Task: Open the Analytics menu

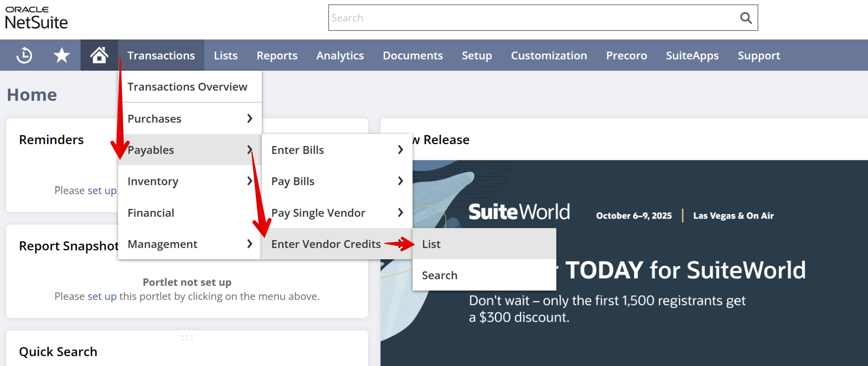Action: pos(340,55)
